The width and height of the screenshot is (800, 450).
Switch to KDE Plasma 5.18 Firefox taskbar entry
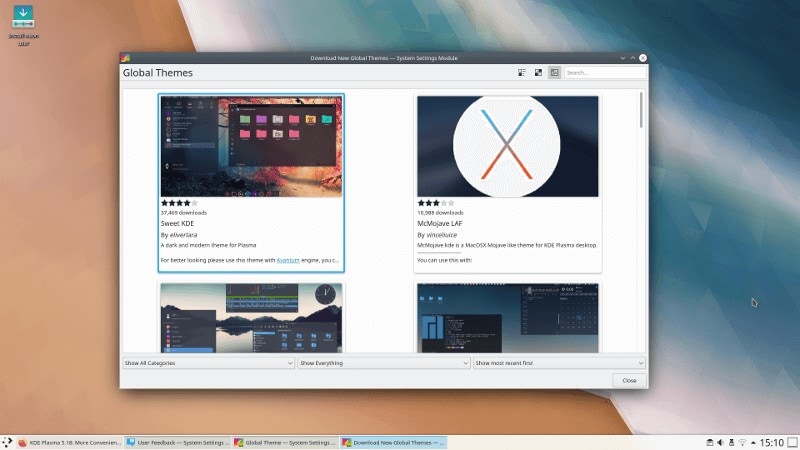pyautogui.click(x=69, y=442)
